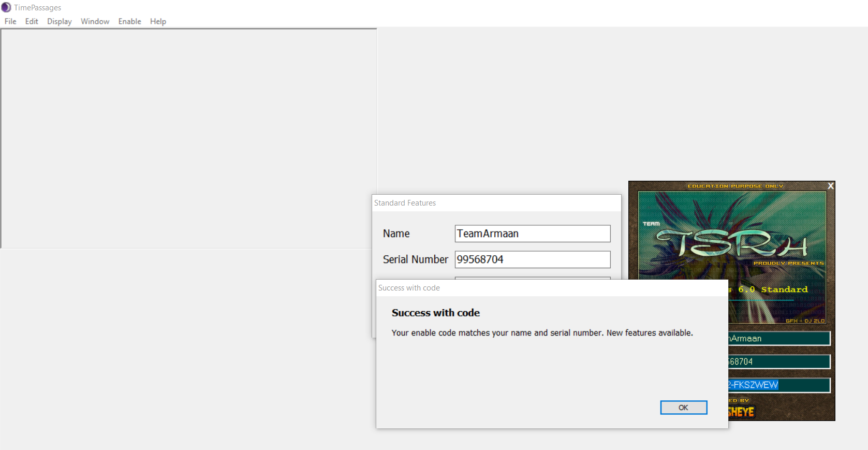Screen dimensions: 868x450
Task: Click the "Name" label in Standard Features
Action: click(x=396, y=234)
